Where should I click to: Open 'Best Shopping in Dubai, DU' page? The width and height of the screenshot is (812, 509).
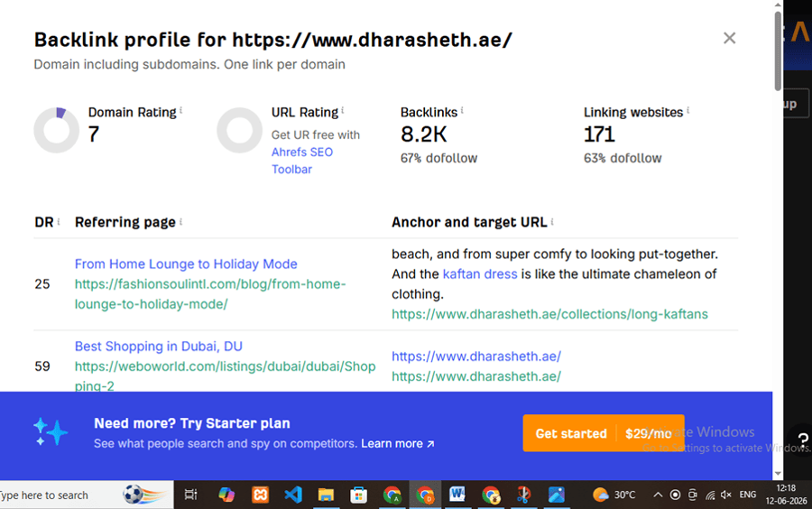click(x=159, y=347)
